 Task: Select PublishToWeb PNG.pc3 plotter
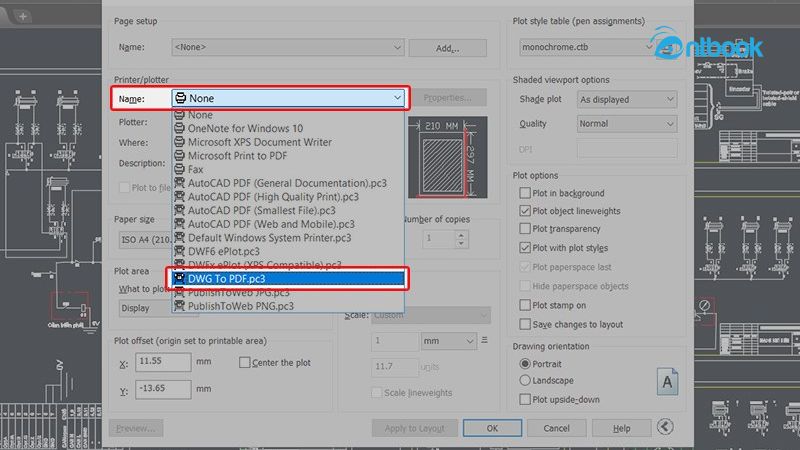click(288, 306)
